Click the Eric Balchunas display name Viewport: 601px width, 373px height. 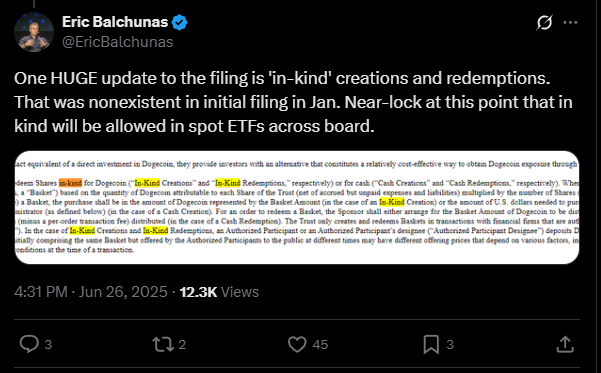[x=115, y=22]
